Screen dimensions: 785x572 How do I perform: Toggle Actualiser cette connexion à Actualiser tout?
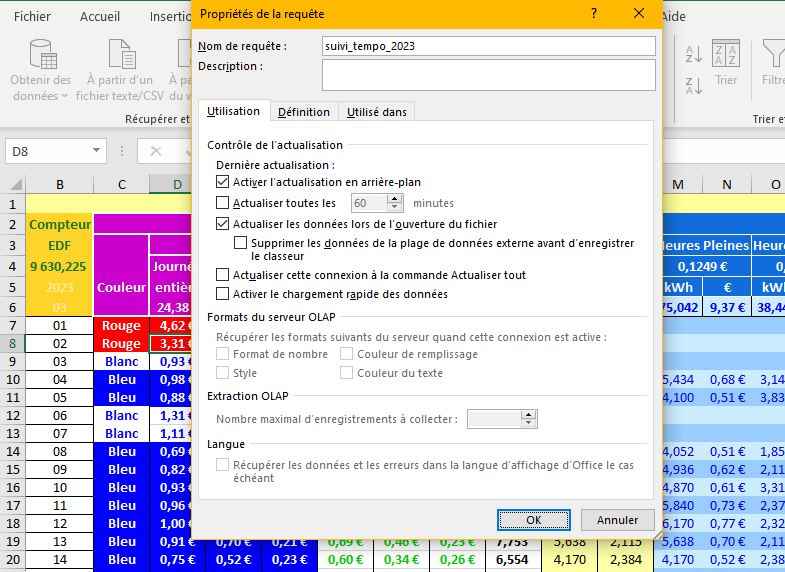click(x=223, y=275)
